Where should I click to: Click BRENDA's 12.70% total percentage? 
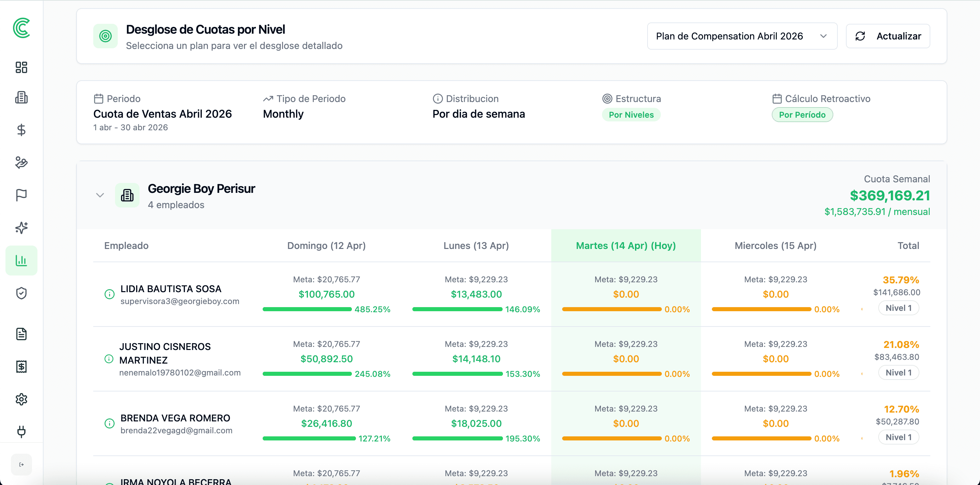[x=901, y=410]
